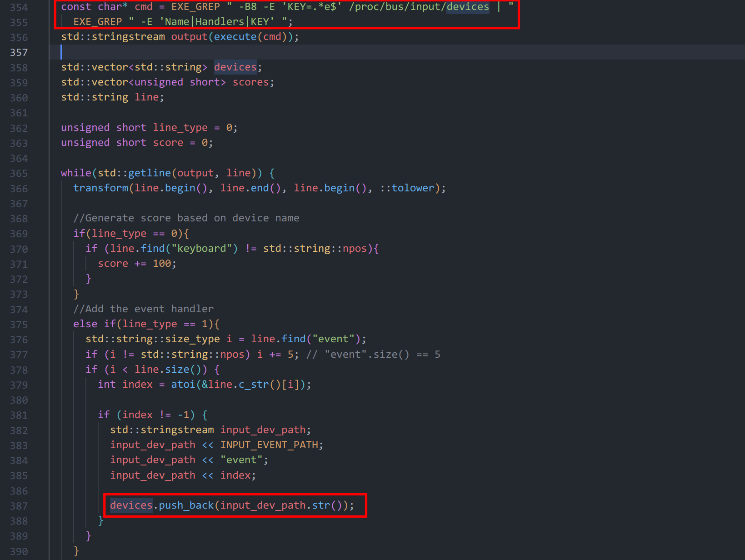
Task: Click 'input_dev_path.str()' on line 387
Action: [x=281, y=505]
